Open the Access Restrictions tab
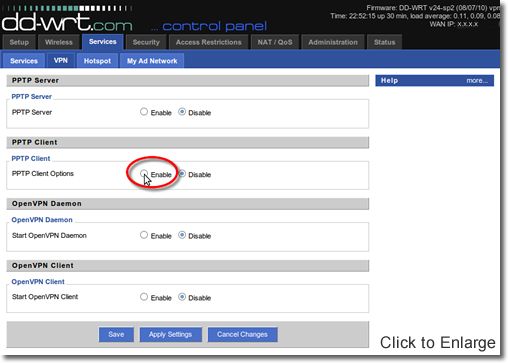The image size is (508, 363). point(209,42)
